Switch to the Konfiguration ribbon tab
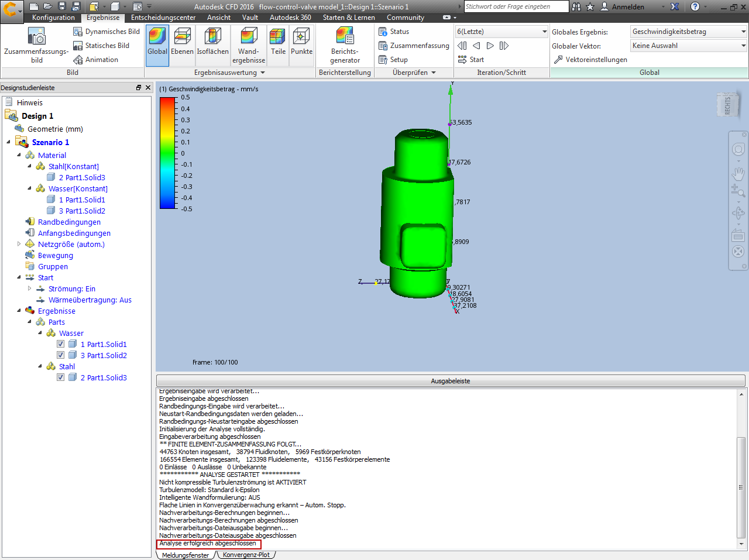Viewport: 749px width, 560px height. 53,18
